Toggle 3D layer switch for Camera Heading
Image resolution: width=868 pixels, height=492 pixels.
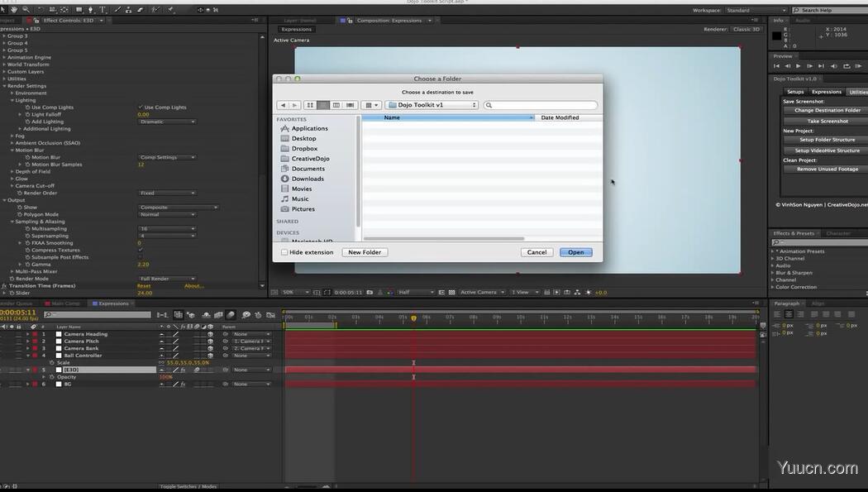[x=210, y=334]
